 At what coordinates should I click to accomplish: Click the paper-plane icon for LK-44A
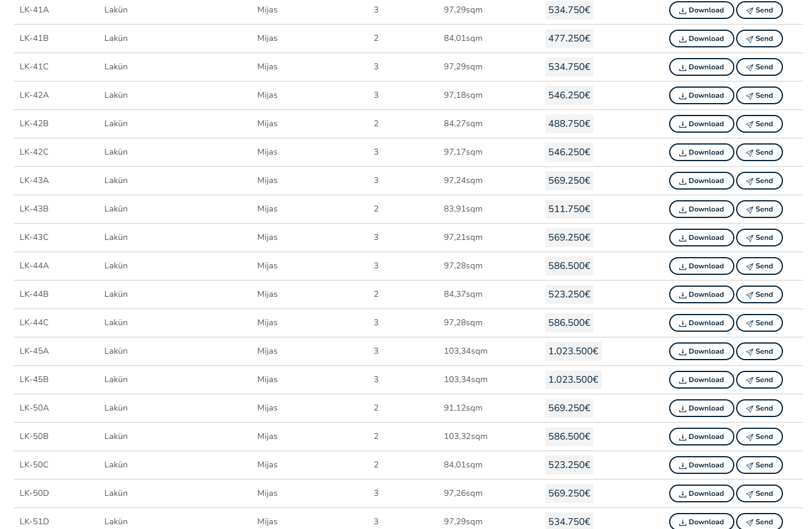click(x=750, y=267)
